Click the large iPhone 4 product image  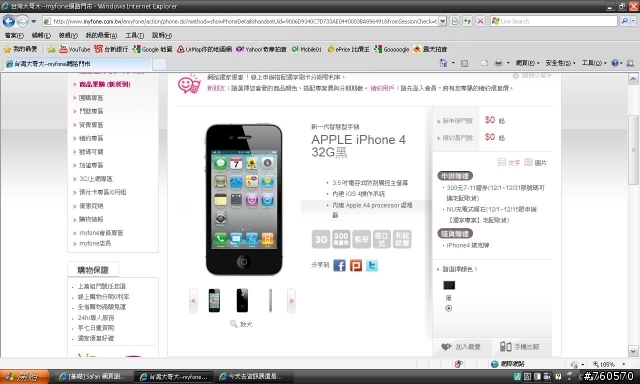pos(244,199)
